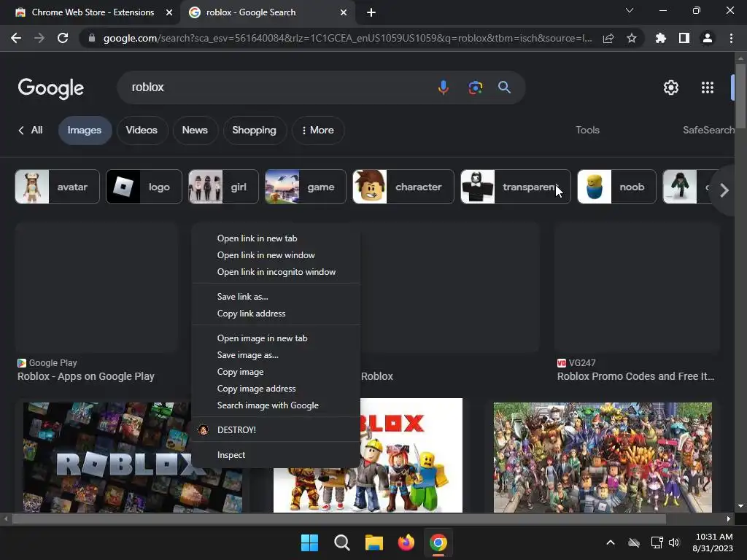This screenshot has width=747, height=560.
Task: Choose Open link in new tab
Action: click(275, 238)
